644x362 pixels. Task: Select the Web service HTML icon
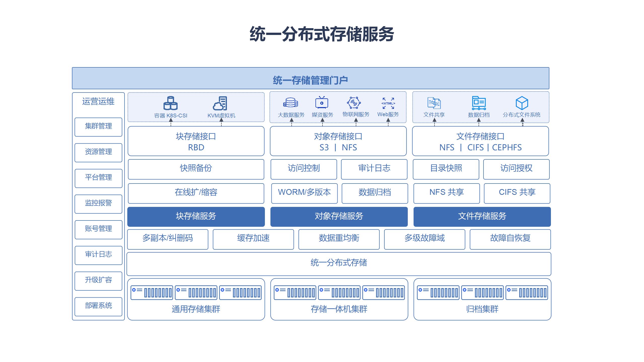tap(388, 103)
